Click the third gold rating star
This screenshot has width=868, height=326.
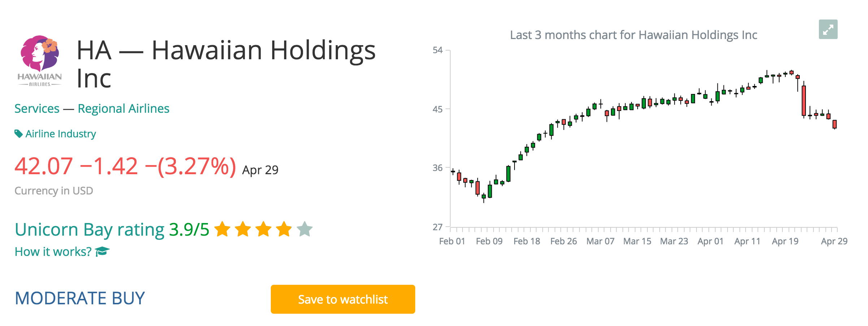pyautogui.click(x=263, y=229)
